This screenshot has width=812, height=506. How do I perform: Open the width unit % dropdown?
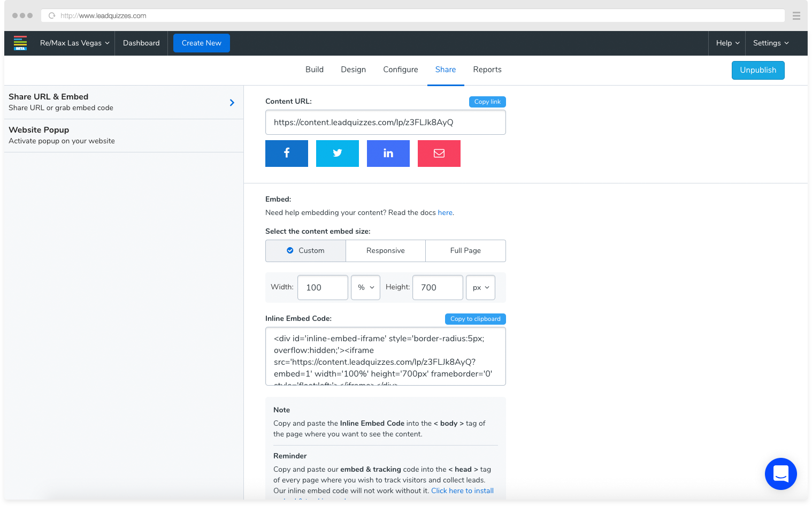pos(366,288)
